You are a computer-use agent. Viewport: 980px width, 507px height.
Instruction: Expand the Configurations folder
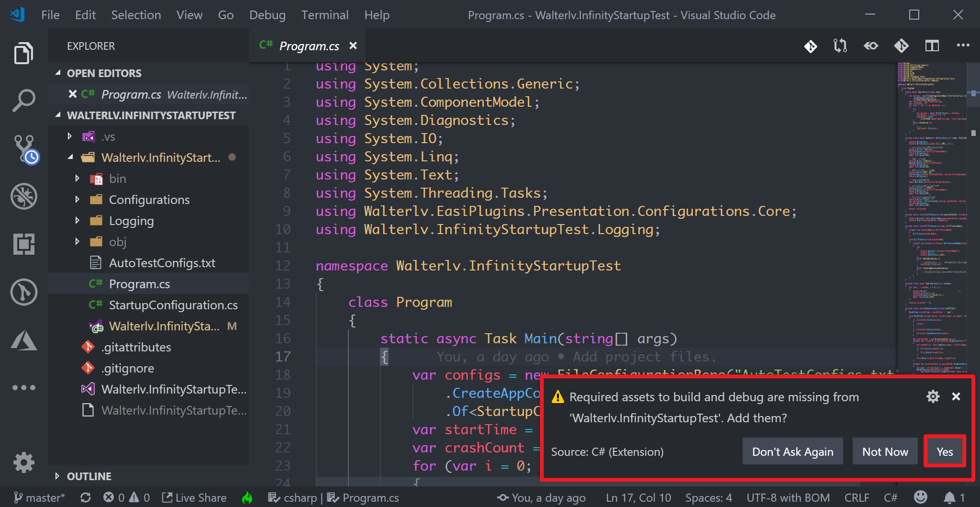(149, 200)
